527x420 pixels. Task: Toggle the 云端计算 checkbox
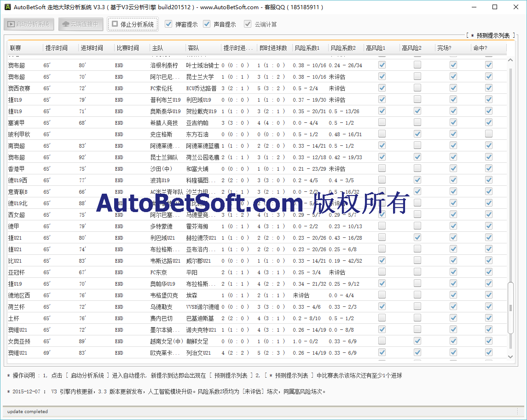(248, 24)
